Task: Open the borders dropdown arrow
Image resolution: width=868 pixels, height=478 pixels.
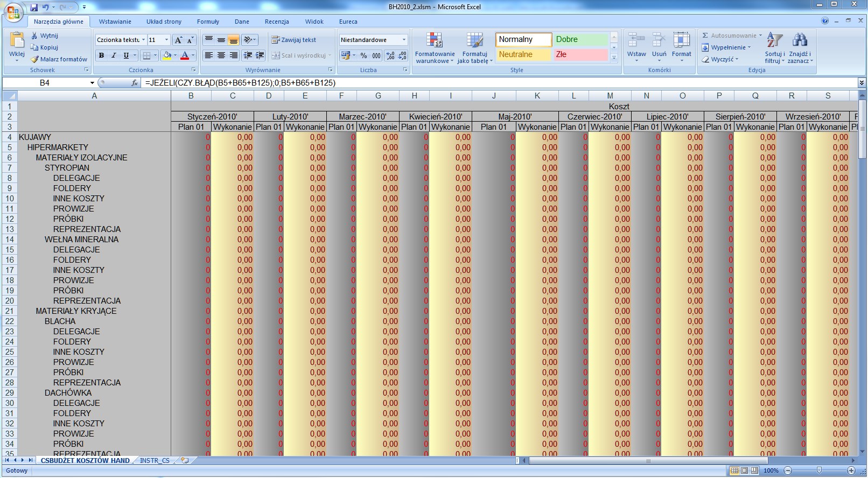Action: pos(155,55)
